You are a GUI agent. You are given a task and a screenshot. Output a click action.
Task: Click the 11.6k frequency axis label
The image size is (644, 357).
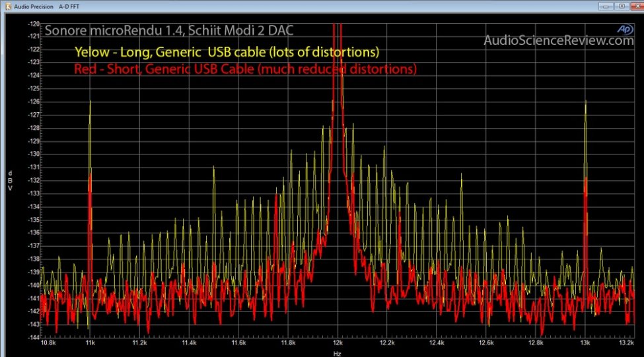tap(238, 343)
